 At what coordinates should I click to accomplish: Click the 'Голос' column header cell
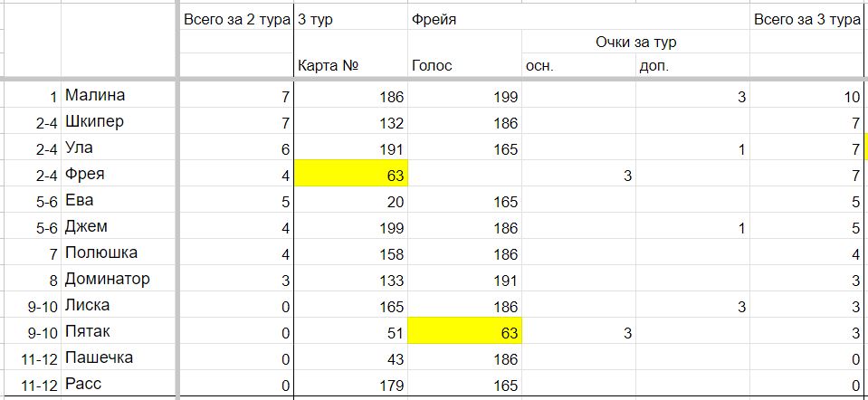[x=464, y=65]
